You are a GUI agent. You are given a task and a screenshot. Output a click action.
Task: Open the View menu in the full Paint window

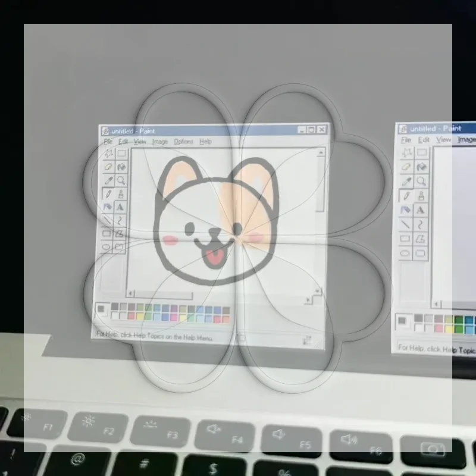coord(140,142)
